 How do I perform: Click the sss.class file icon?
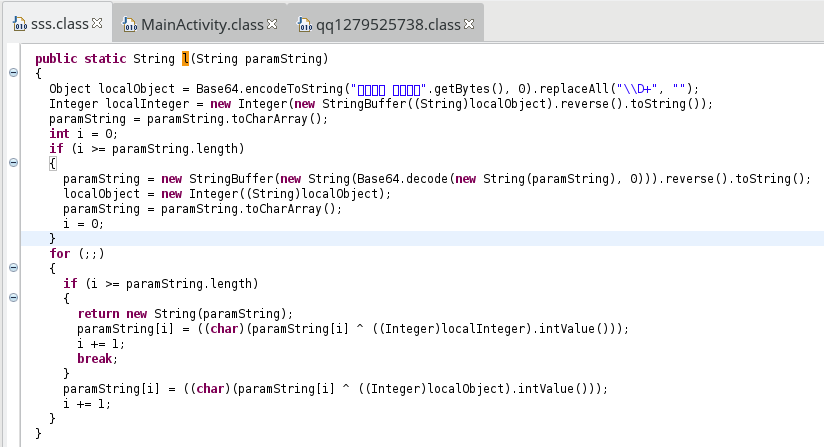click(19, 24)
